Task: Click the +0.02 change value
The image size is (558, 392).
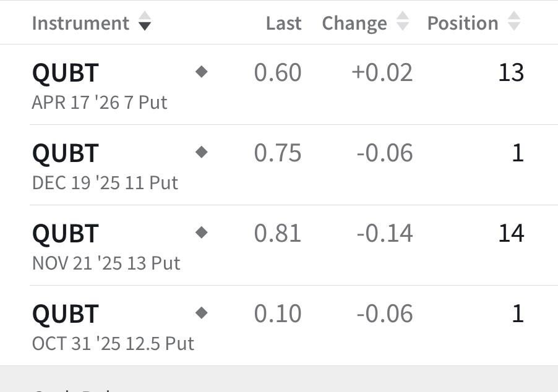Action: tap(382, 73)
